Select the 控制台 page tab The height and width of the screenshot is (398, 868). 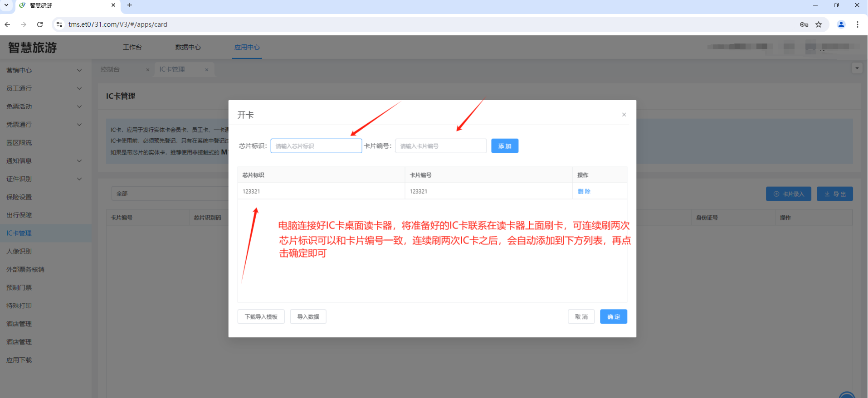(110, 69)
